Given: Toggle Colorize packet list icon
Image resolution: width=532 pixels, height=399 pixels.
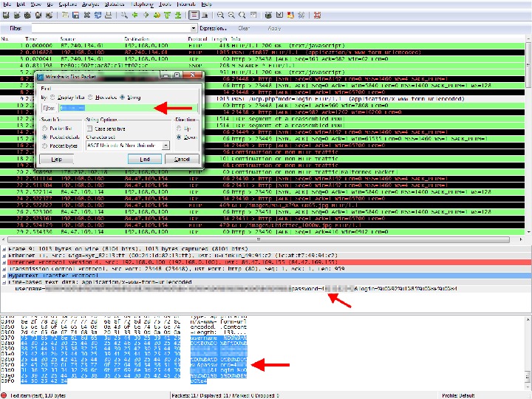Looking at the screenshot, I should 194,16.
